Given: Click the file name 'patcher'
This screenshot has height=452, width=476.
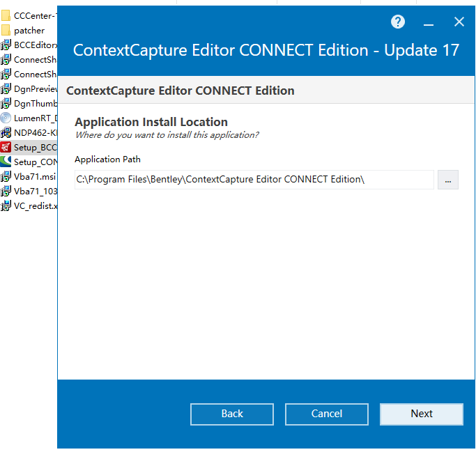Looking at the screenshot, I should point(29,31).
